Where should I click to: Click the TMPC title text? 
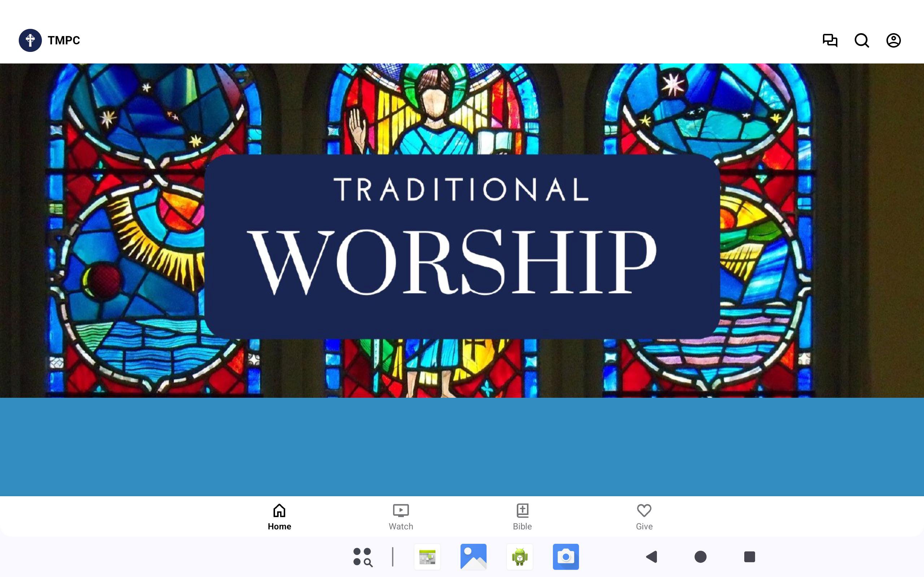[64, 40]
